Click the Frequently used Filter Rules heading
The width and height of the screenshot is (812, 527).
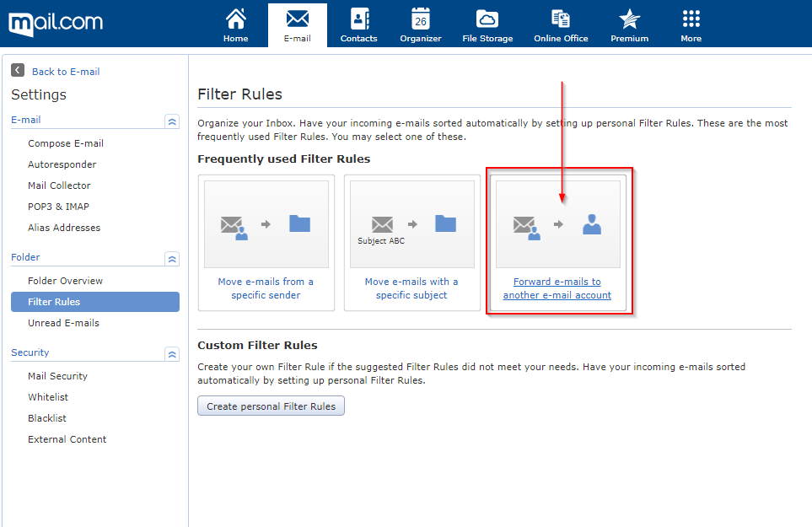(284, 159)
